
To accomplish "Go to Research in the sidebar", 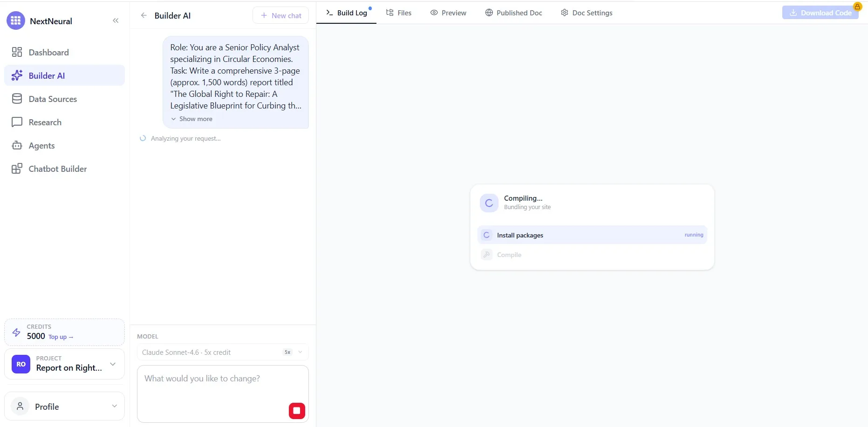I will click(x=64, y=122).
